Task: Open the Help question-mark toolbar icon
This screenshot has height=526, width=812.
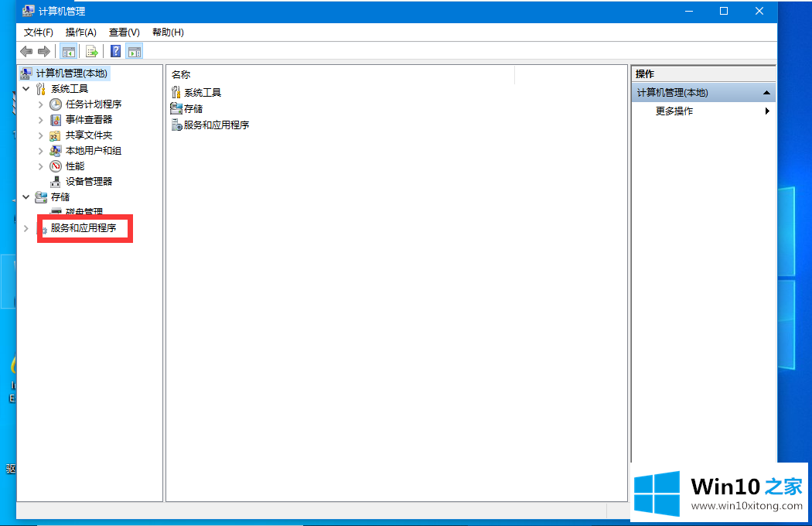Action: 115,51
